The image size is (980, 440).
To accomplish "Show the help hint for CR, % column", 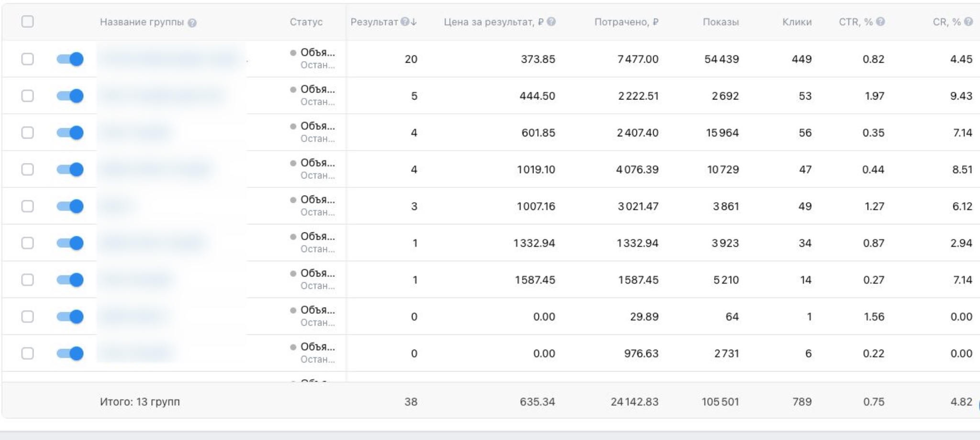I will [968, 22].
